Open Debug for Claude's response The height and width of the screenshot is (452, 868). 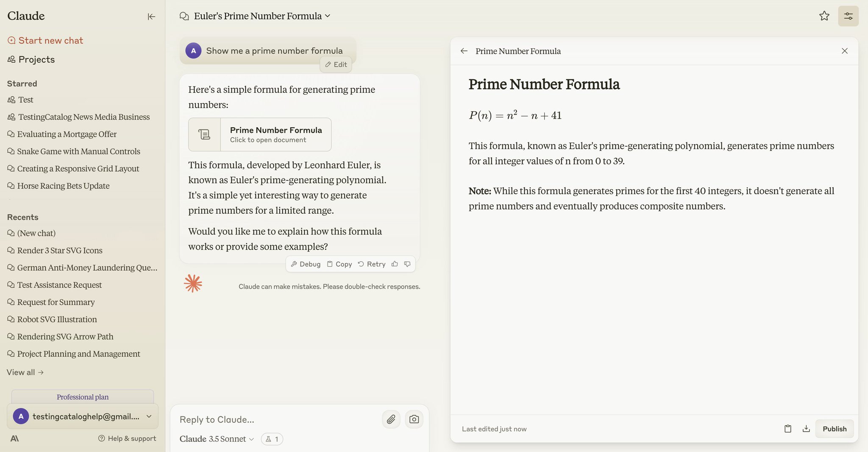[x=306, y=264]
